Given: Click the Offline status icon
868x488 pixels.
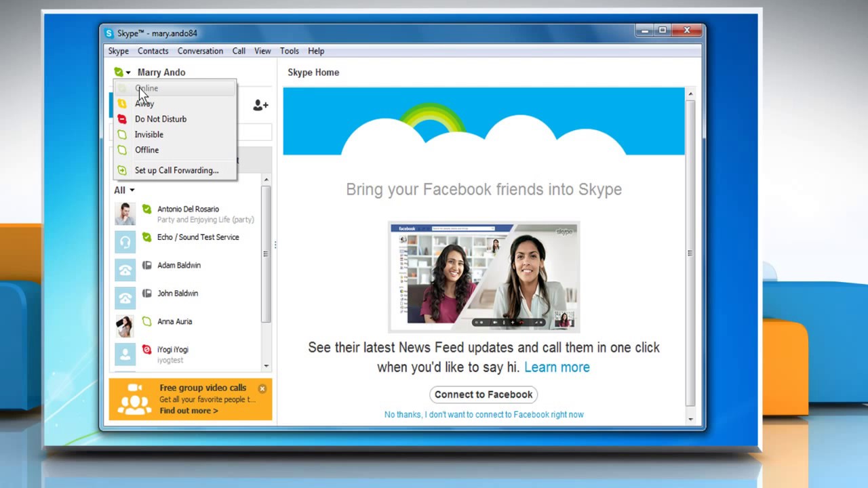Looking at the screenshot, I should [122, 150].
